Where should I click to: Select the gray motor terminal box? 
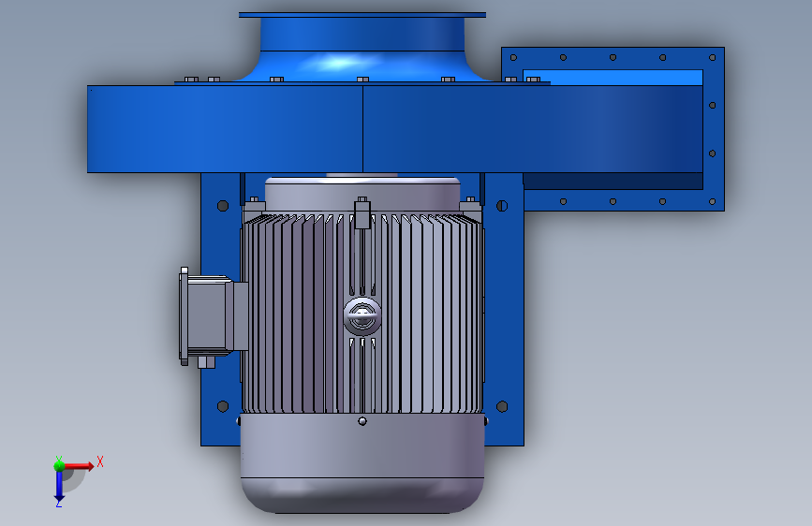click(x=214, y=314)
